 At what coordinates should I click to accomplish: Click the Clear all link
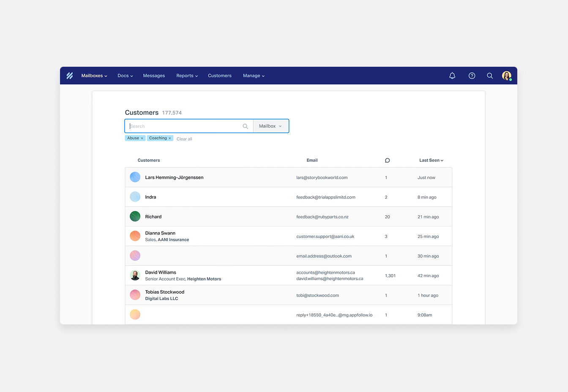[184, 139]
